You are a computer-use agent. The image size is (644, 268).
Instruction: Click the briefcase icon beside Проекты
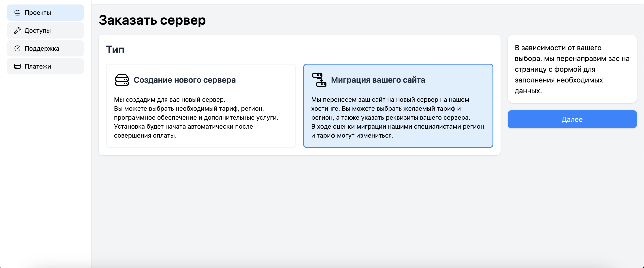click(x=17, y=13)
